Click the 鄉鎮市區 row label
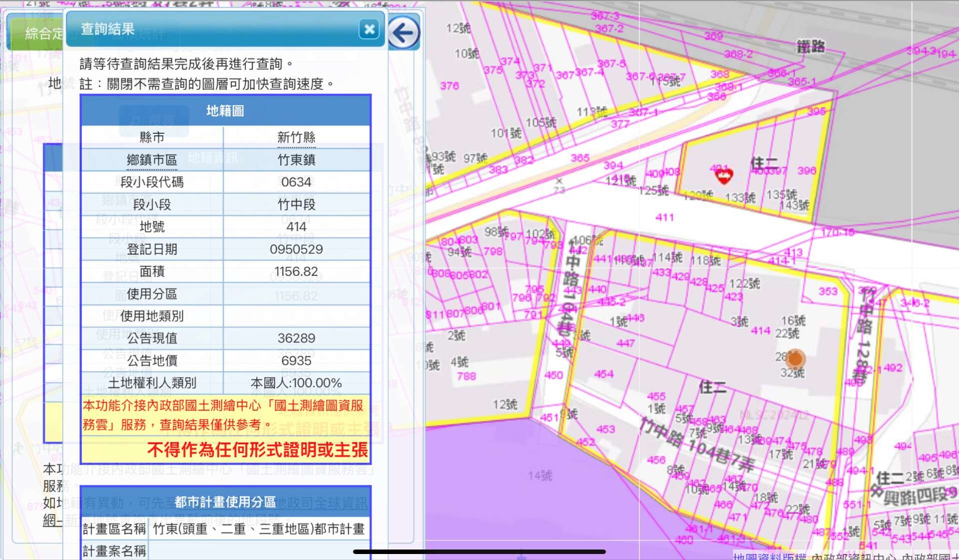Image resolution: width=959 pixels, height=560 pixels. (x=152, y=160)
